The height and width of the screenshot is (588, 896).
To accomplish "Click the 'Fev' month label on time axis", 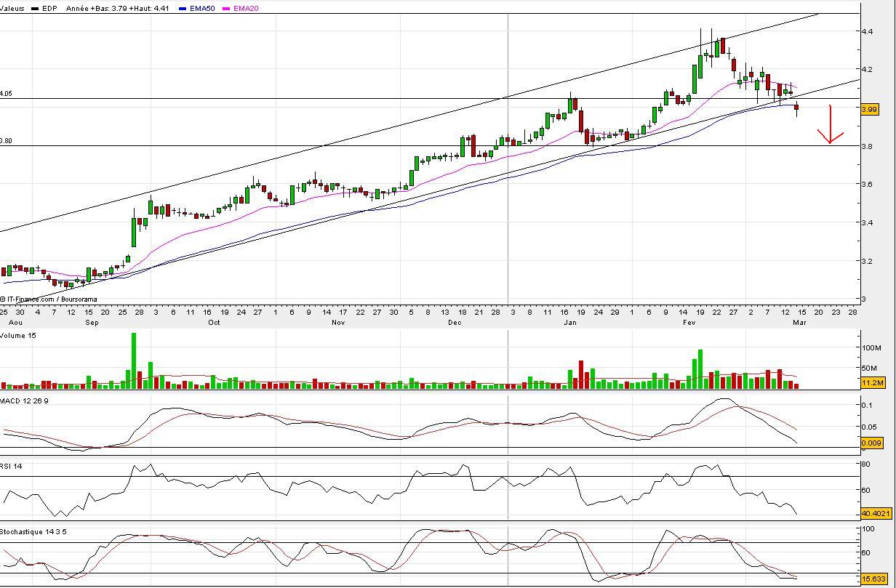I will [689, 321].
